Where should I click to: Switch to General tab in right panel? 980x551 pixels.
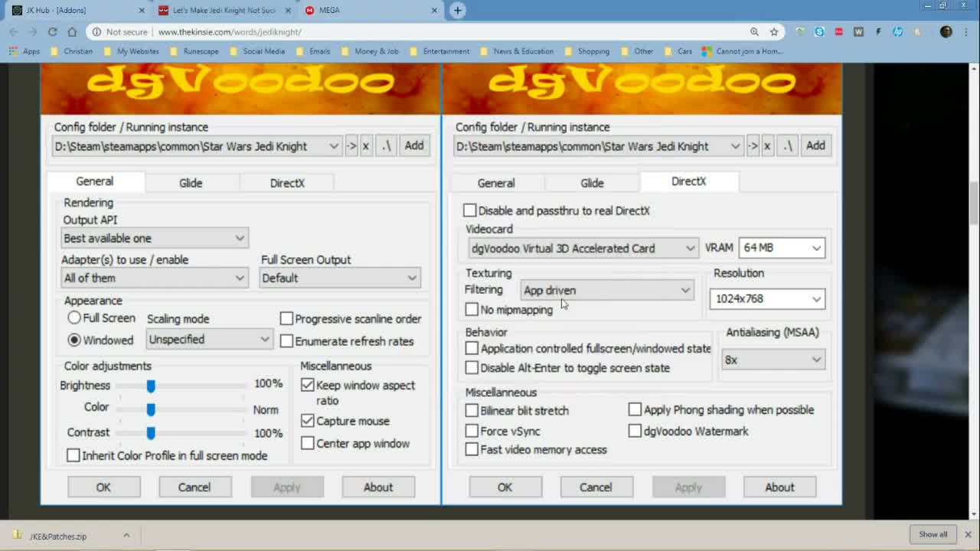pyautogui.click(x=496, y=183)
